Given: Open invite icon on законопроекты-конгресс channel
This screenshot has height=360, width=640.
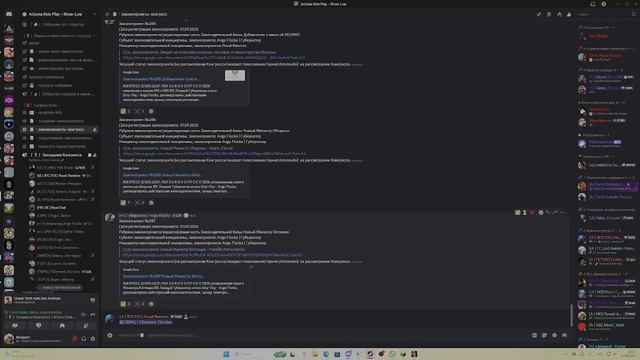Looking at the screenshot, I should (x=95, y=130).
